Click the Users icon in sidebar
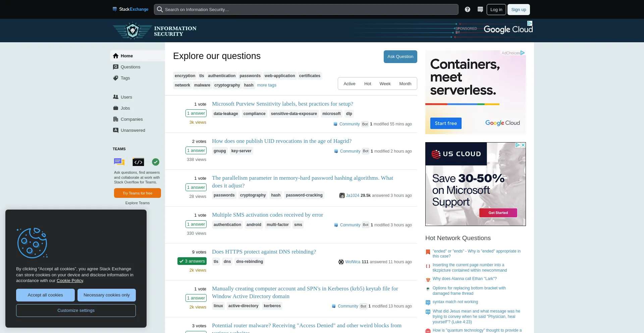 click(116, 97)
